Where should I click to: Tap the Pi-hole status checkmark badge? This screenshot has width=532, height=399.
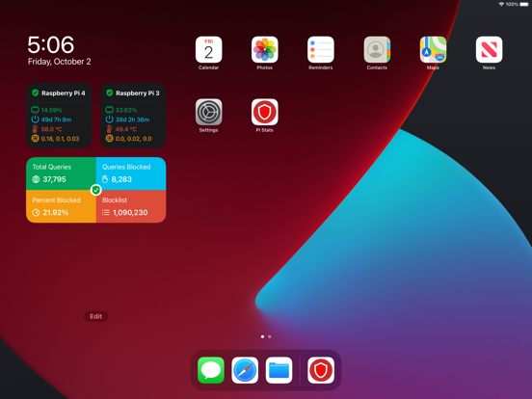[x=96, y=190]
